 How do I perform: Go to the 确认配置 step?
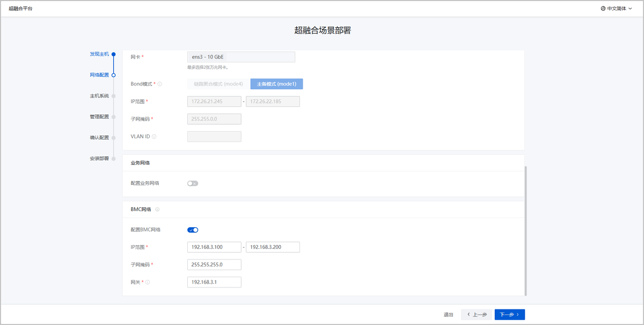(99, 138)
